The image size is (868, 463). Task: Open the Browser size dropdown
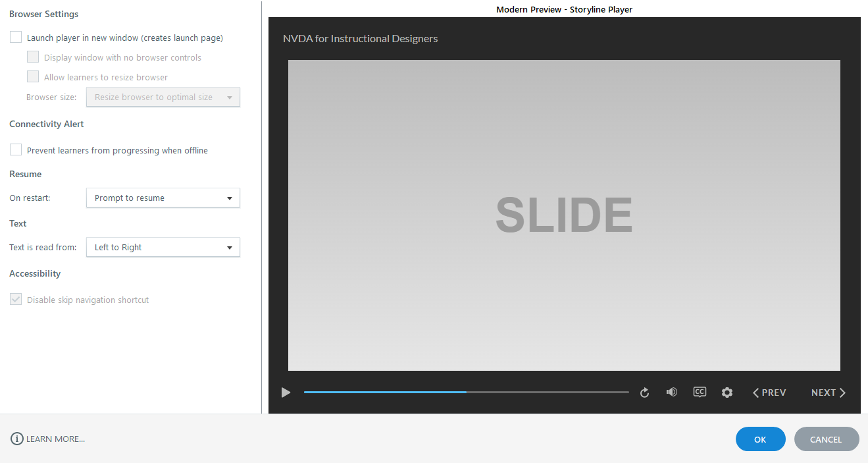[x=163, y=97]
